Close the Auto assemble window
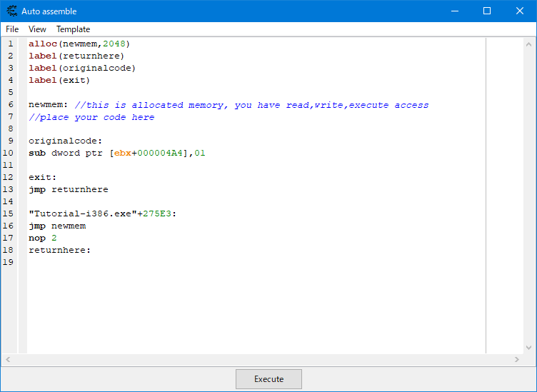 [x=520, y=11]
